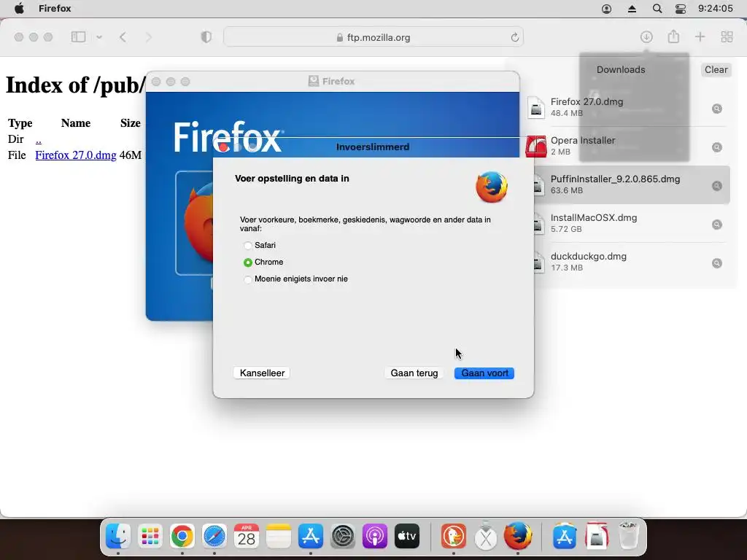Click the user account icon in menu bar
Viewport: 747px width, 560px height.
[606, 9]
